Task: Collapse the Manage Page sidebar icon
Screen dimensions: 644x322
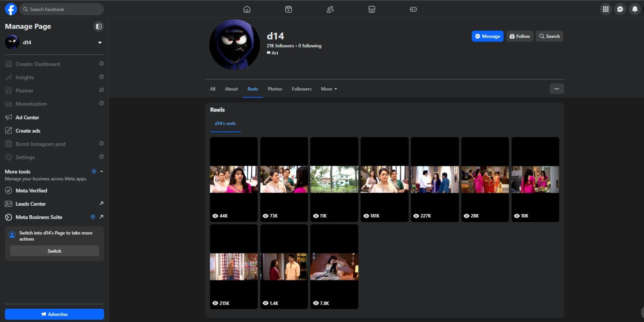Action: [x=99, y=27]
